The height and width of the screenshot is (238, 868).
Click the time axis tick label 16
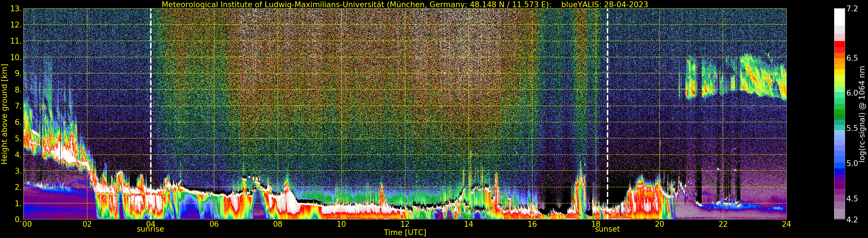tap(532, 224)
